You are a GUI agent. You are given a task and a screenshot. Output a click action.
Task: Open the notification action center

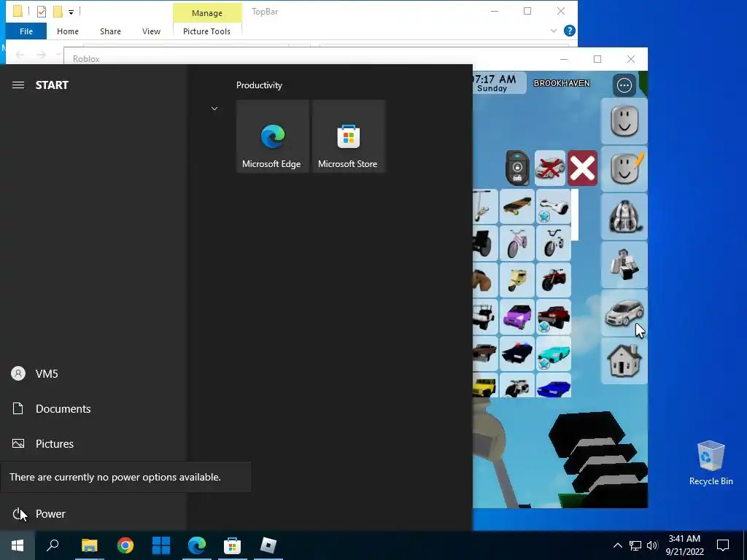pos(723,545)
